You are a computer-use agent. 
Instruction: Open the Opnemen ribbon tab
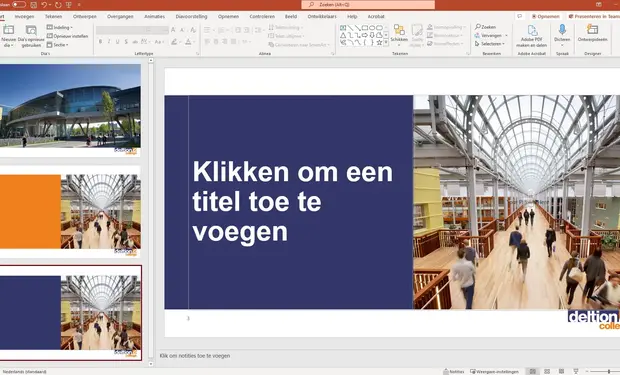click(x=229, y=17)
